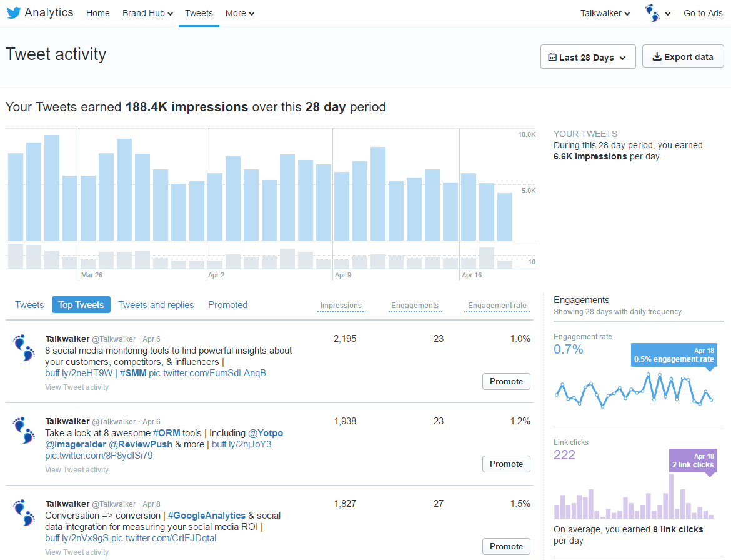Click the Twitter bird logo
Viewport: 731px width, 560px height.
pos(14,12)
